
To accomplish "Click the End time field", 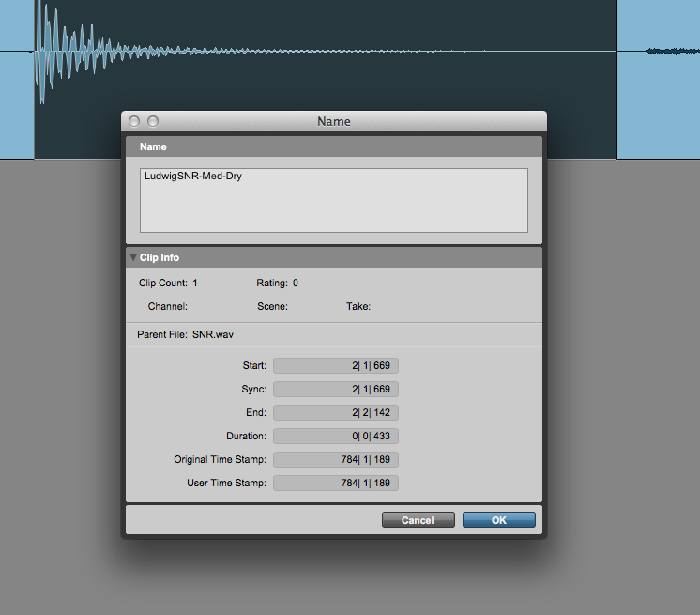I will click(x=336, y=412).
